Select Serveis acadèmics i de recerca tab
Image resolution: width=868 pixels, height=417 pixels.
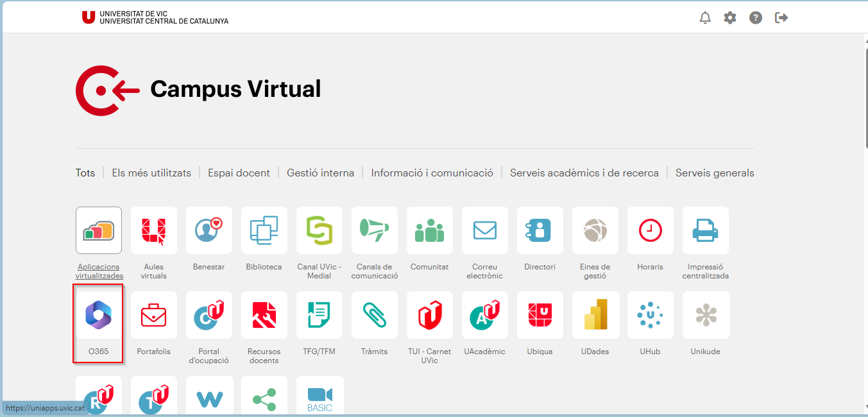click(x=584, y=173)
